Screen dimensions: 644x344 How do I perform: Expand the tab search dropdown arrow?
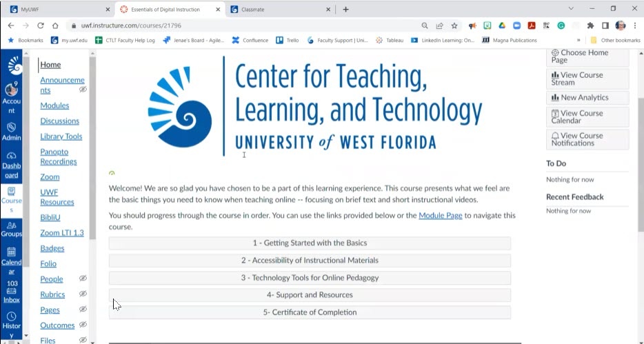tap(571, 9)
